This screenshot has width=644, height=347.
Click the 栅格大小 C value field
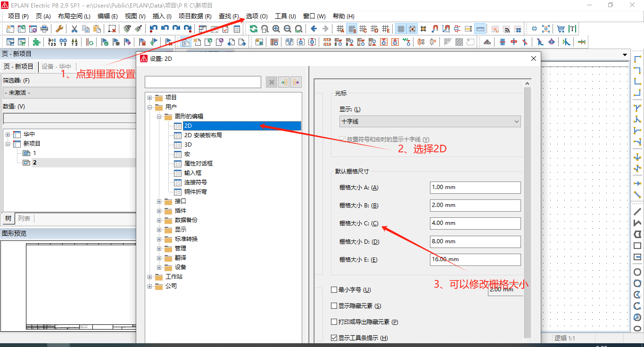[x=475, y=223]
